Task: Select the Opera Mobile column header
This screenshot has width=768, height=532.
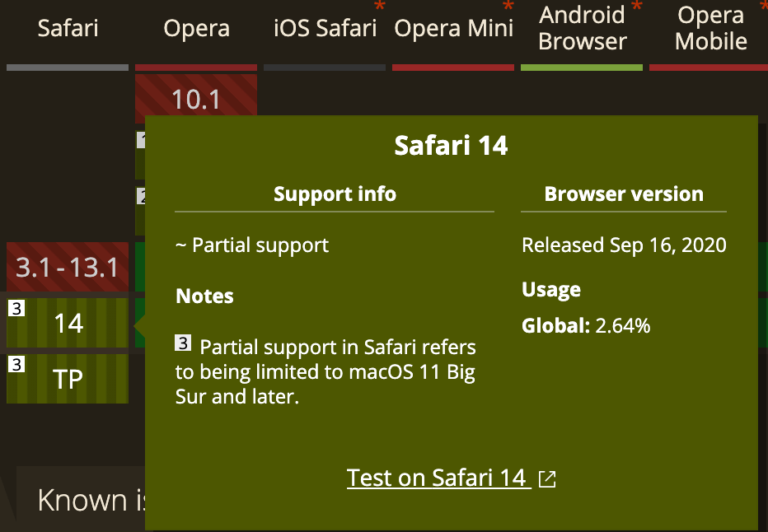Action: [709, 27]
